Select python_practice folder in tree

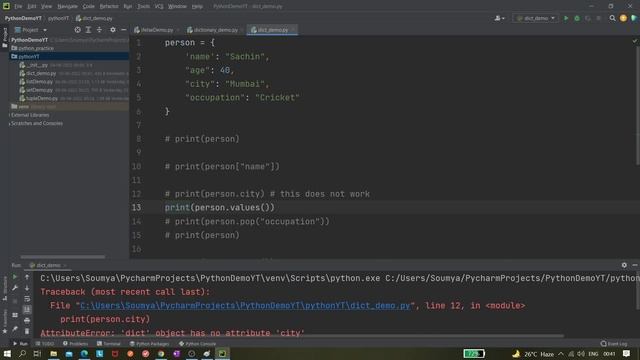coord(33,48)
